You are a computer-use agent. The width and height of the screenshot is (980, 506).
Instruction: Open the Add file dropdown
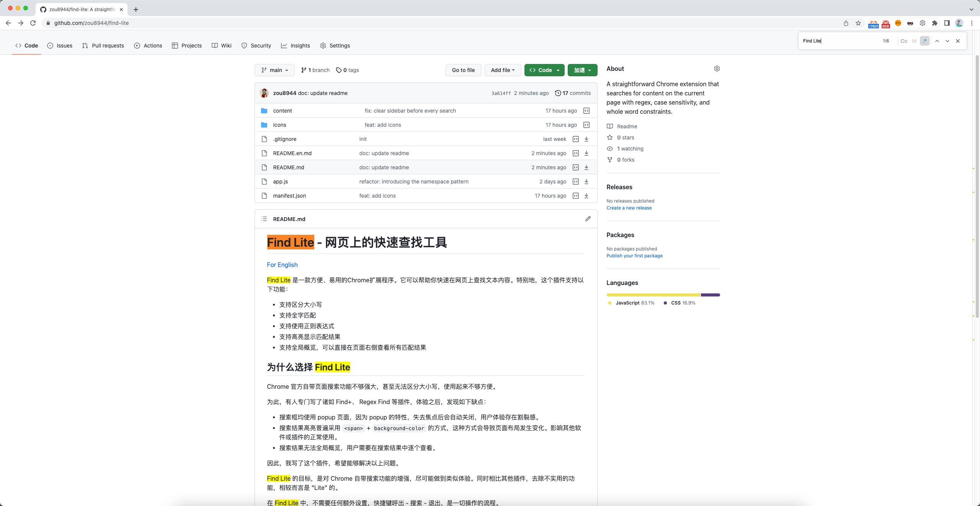click(502, 70)
